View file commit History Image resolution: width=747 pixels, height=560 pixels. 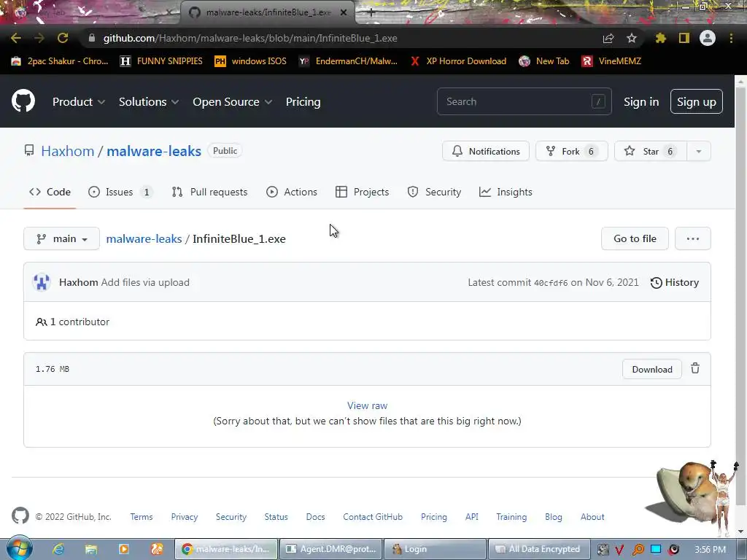[675, 282]
